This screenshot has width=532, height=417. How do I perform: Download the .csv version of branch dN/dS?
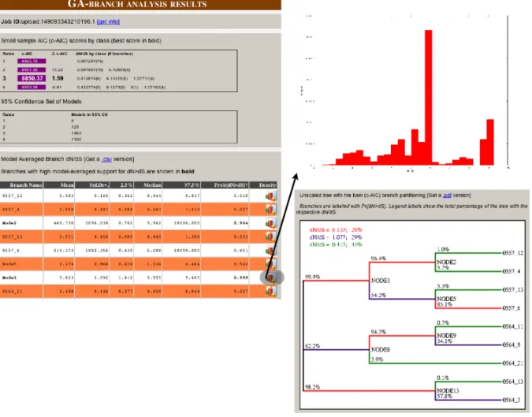107,159
